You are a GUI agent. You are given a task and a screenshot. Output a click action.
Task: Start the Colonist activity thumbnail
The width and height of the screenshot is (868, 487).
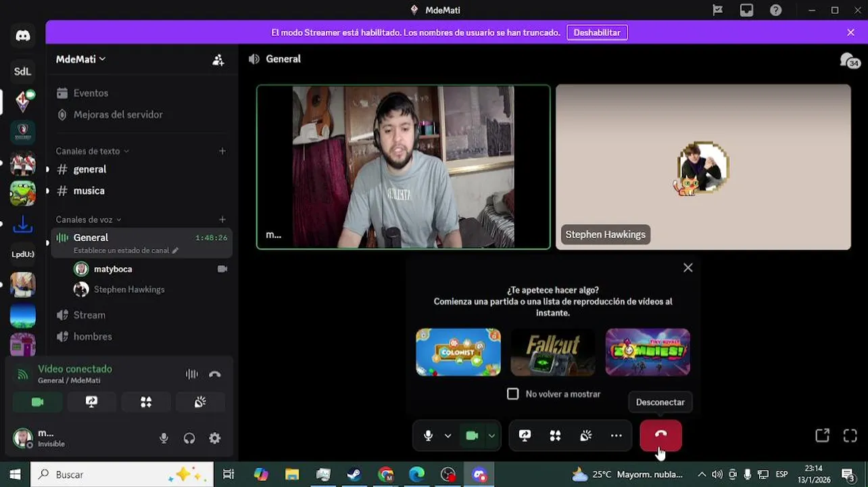coord(458,352)
